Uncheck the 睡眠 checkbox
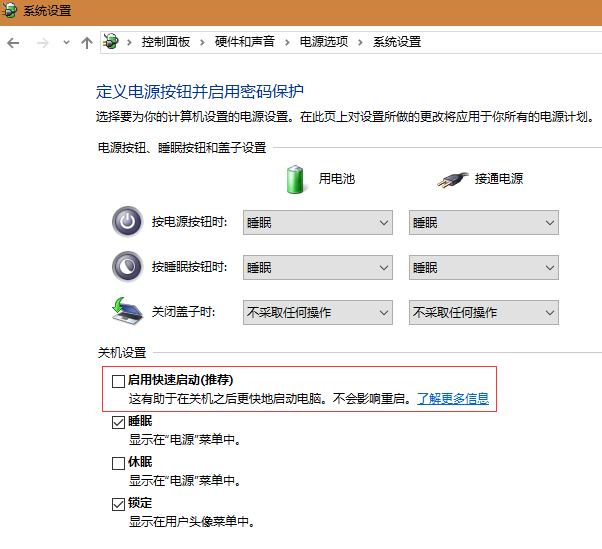This screenshot has height=549, width=602. pos(118,422)
